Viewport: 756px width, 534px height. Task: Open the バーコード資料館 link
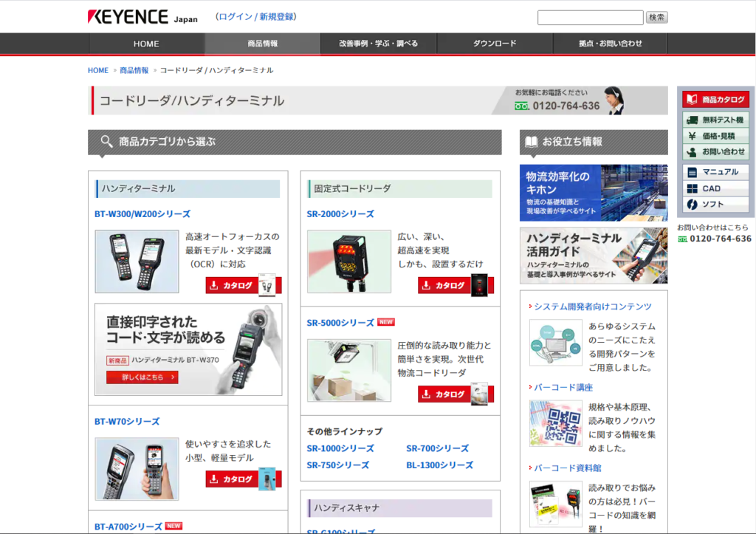tap(568, 468)
